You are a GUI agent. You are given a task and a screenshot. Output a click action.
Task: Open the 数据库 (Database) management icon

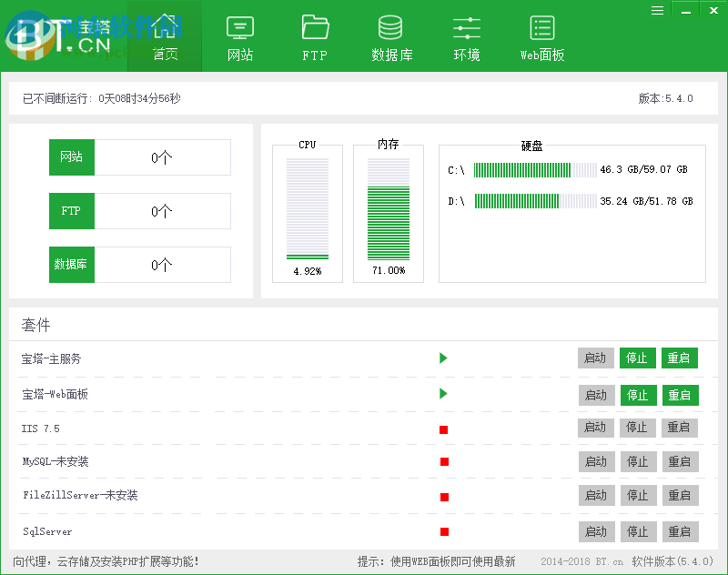point(390,36)
